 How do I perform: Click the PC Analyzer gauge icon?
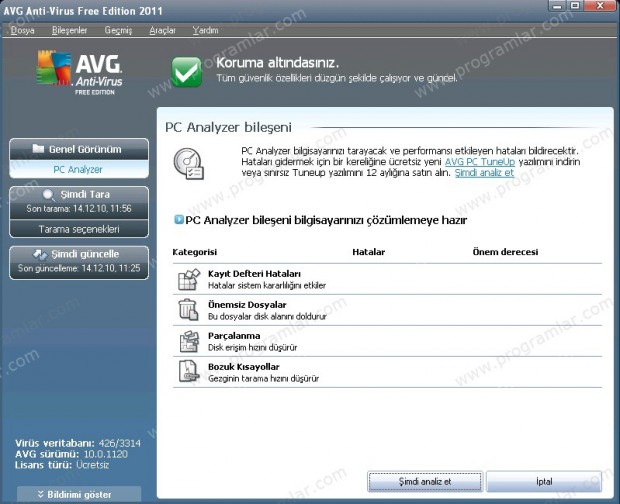(x=189, y=164)
